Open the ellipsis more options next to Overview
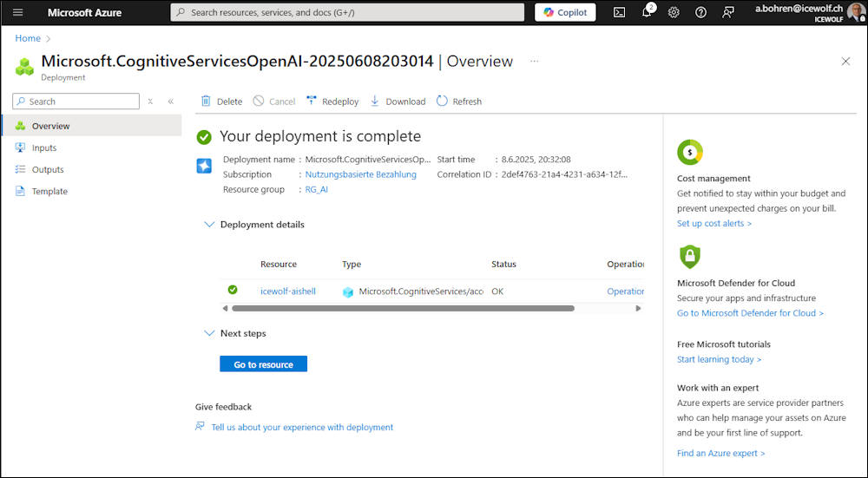The image size is (868, 478). [534, 61]
